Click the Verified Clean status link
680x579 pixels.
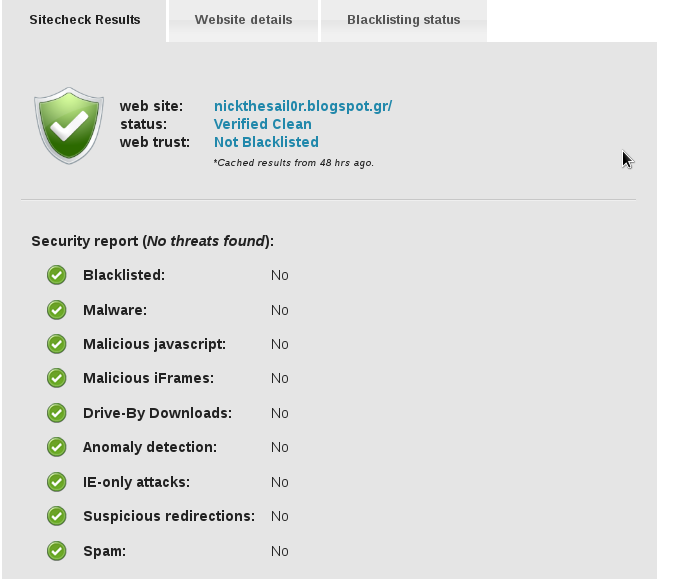[x=263, y=124]
